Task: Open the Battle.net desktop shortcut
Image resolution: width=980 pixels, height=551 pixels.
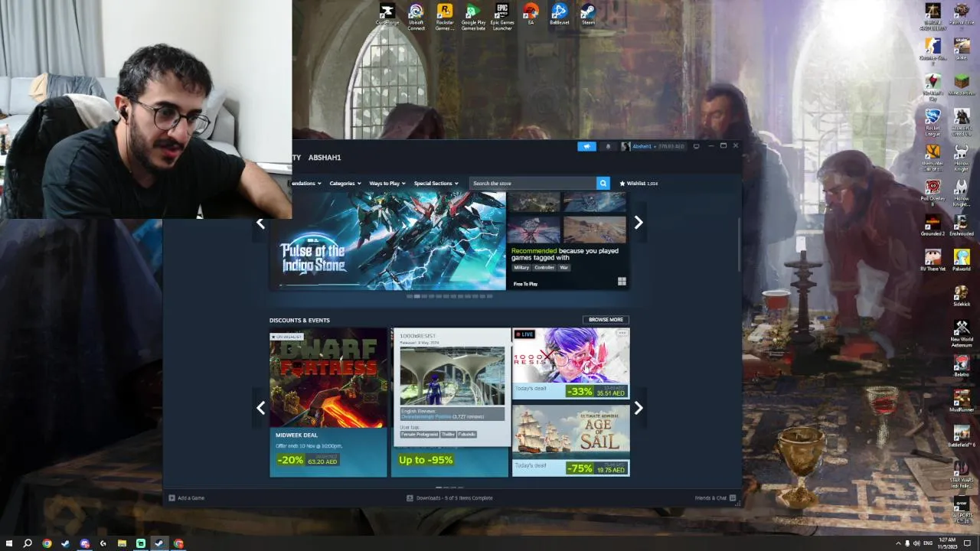Action: 560,14
